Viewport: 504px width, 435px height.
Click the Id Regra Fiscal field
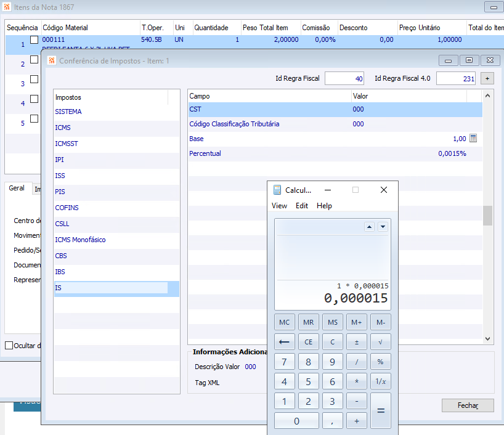(344, 78)
